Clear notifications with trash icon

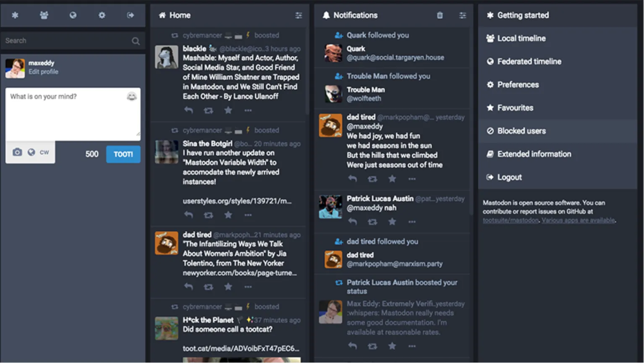click(440, 16)
